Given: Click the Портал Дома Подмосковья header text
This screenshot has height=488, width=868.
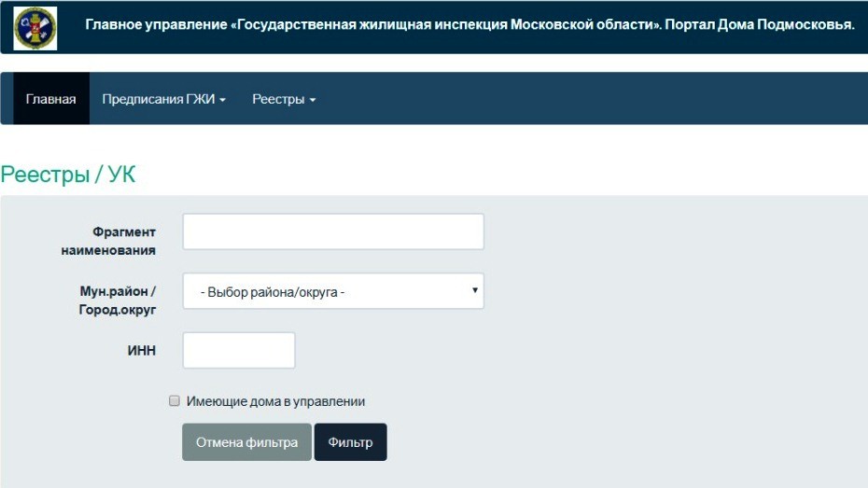Looking at the screenshot, I should coord(760,25).
